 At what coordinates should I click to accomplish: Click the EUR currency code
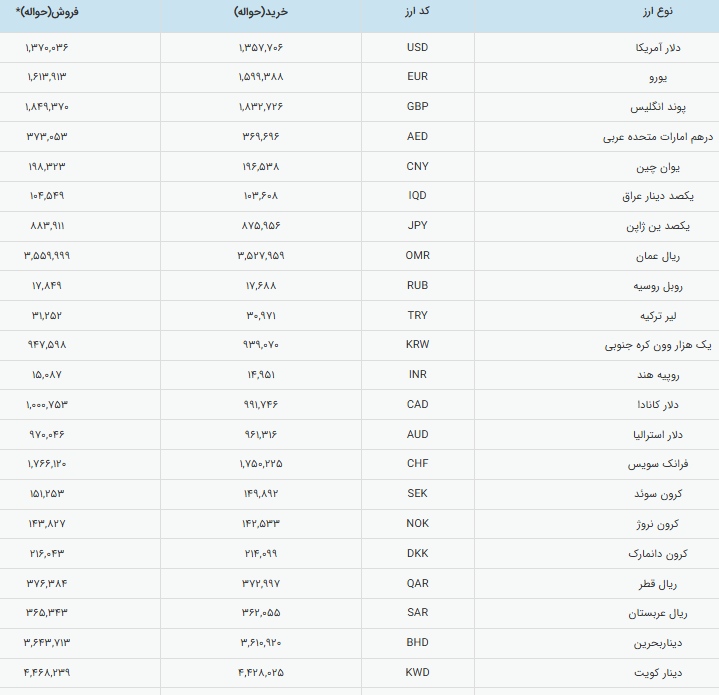(417, 77)
